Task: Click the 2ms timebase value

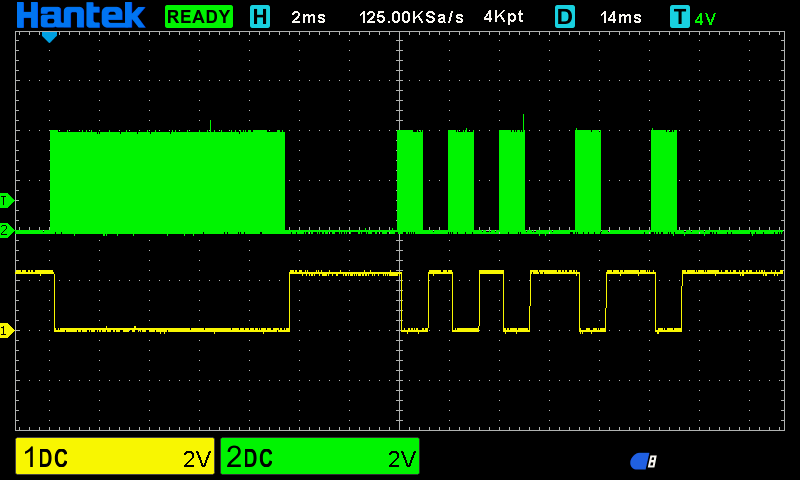Action: [308, 17]
